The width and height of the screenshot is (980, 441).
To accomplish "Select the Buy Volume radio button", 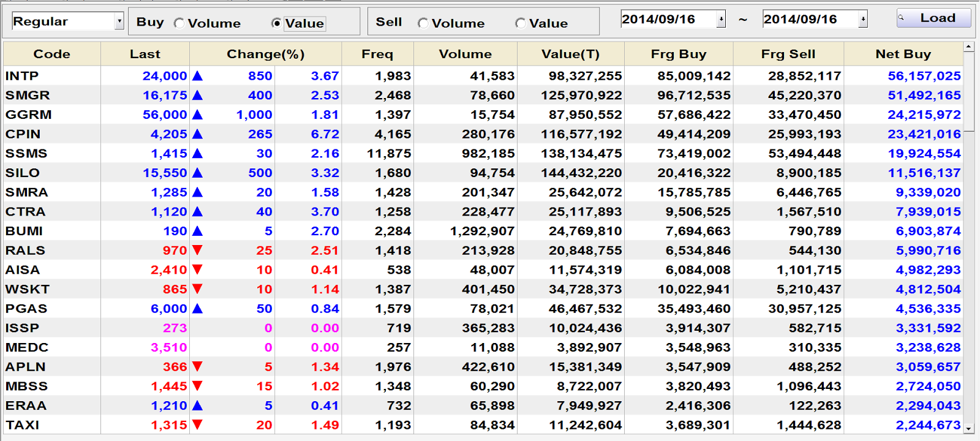I will click(179, 23).
